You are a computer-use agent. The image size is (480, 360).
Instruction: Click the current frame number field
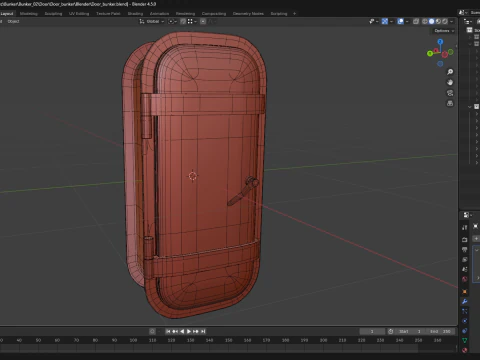click(x=372, y=331)
